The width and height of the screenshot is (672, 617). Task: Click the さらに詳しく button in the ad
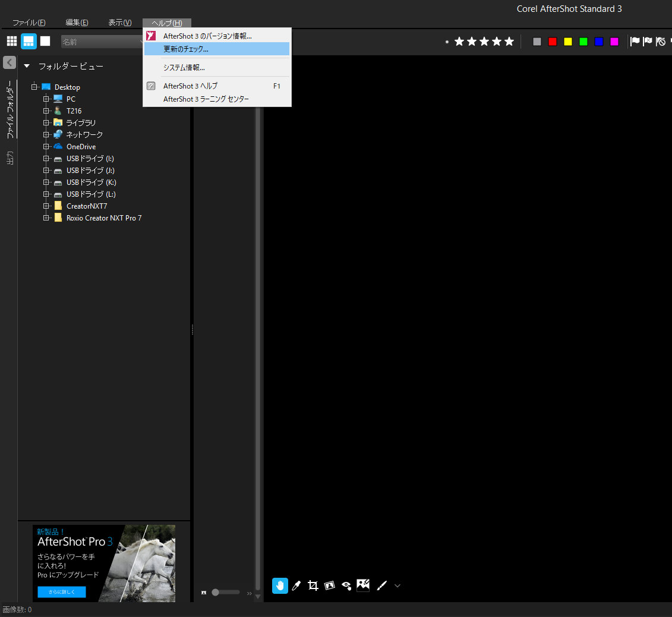62,591
